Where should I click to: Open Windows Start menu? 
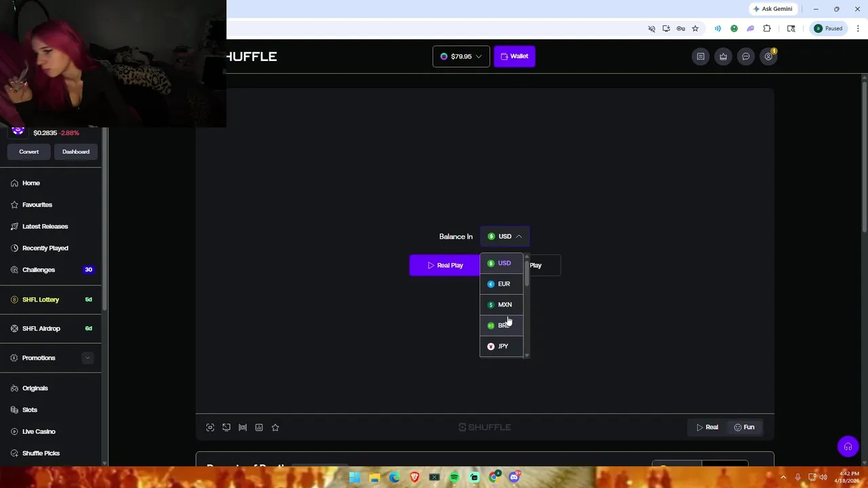point(354,477)
